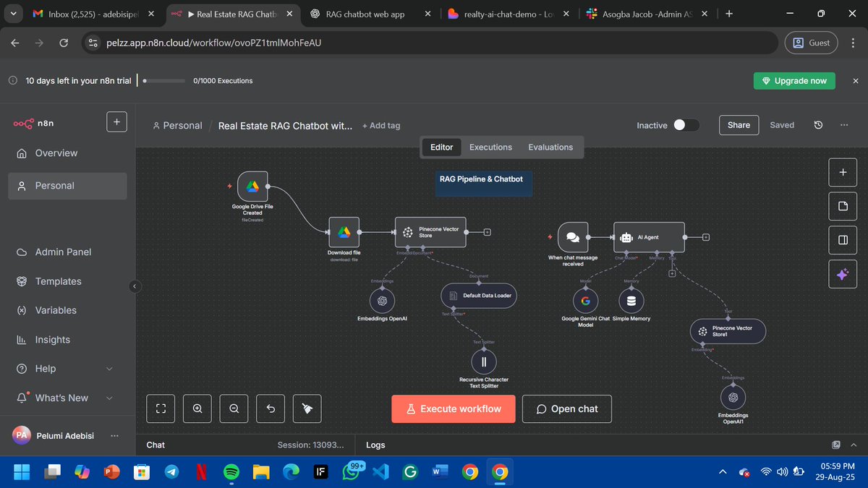Image resolution: width=868 pixels, height=488 pixels.
Task: Toggle the workflow Inactive switch
Action: click(x=686, y=125)
